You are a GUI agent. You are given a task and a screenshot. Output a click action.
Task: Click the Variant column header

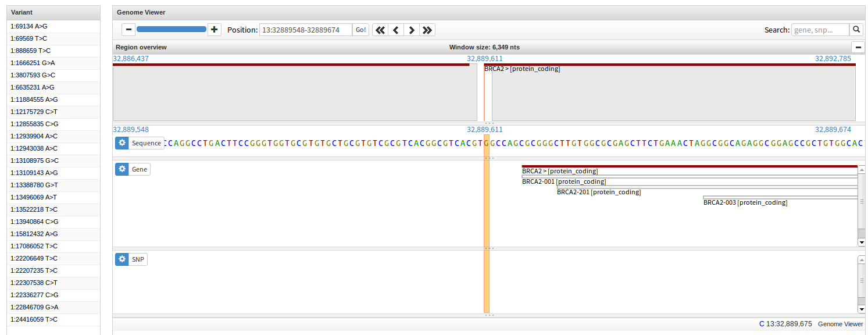(53, 12)
